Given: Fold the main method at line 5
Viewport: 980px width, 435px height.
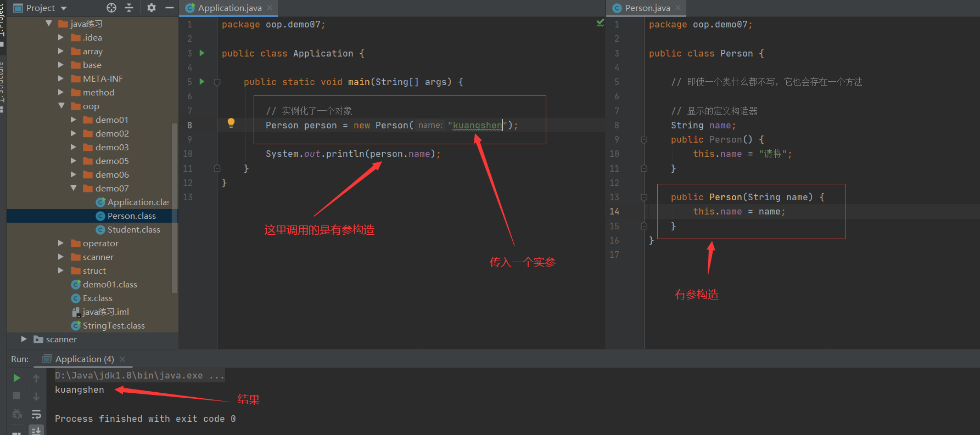Looking at the screenshot, I should coord(217,82).
